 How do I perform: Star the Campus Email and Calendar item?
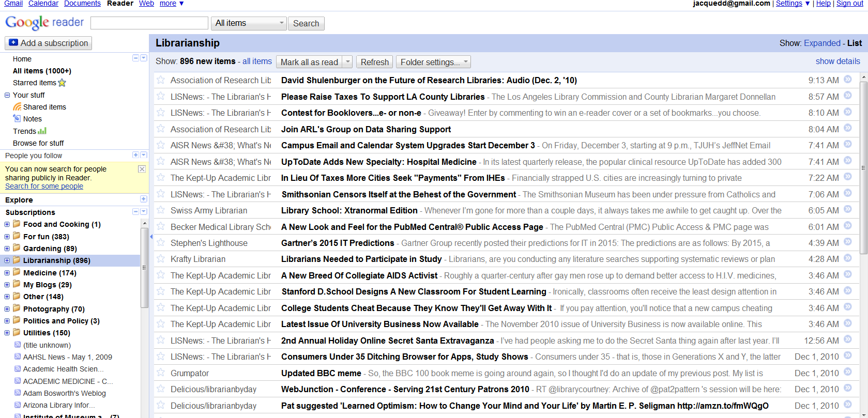pyautogui.click(x=161, y=145)
